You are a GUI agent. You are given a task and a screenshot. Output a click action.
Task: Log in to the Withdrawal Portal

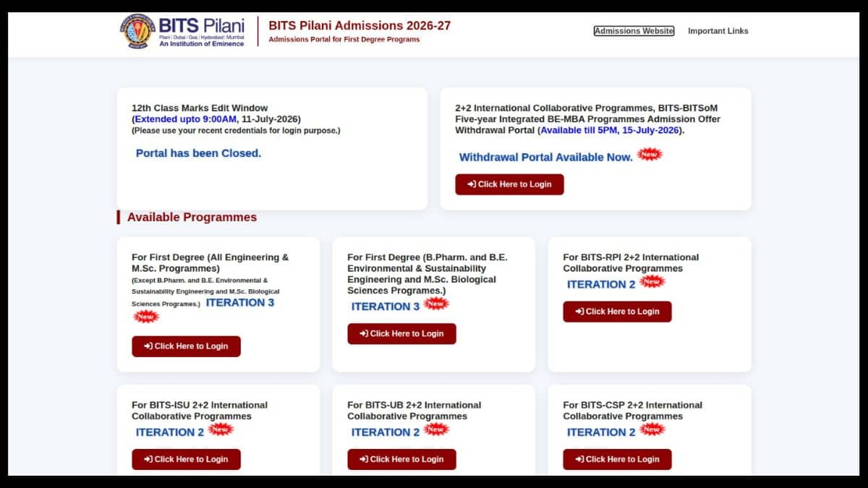pos(509,184)
